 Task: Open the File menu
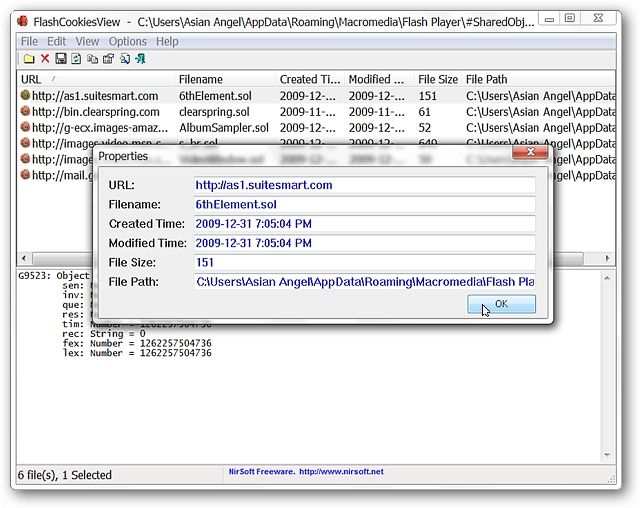[29, 42]
